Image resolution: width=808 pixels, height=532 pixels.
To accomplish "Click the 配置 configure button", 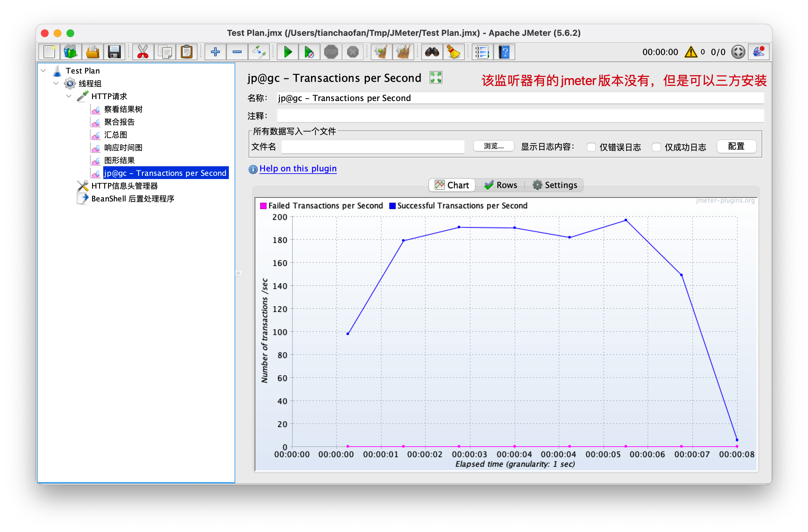I will click(x=736, y=146).
